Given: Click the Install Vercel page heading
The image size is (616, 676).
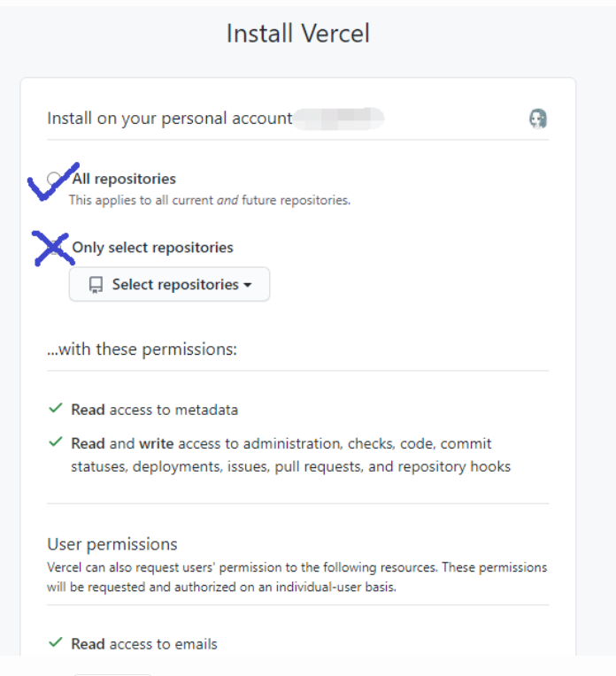Looking at the screenshot, I should pyautogui.click(x=297, y=34).
